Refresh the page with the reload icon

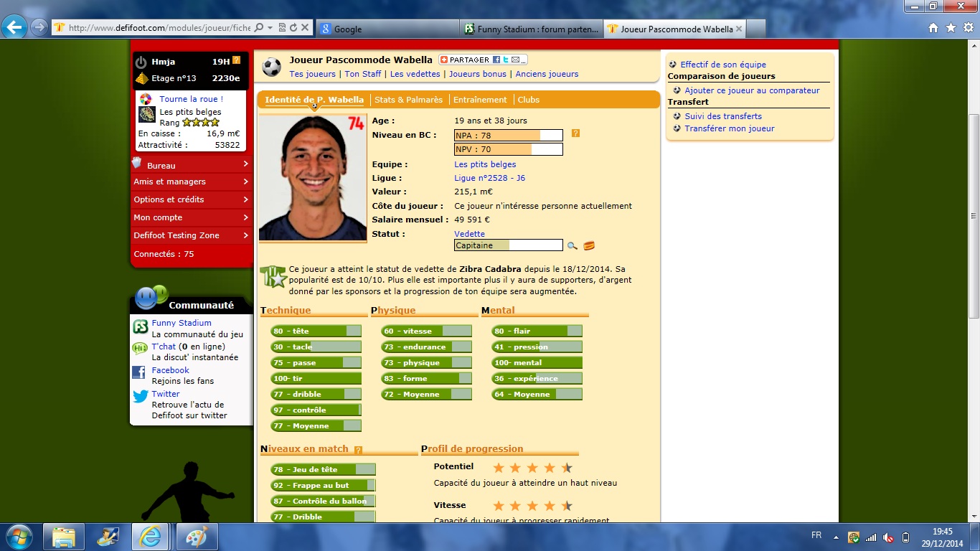coord(293,28)
